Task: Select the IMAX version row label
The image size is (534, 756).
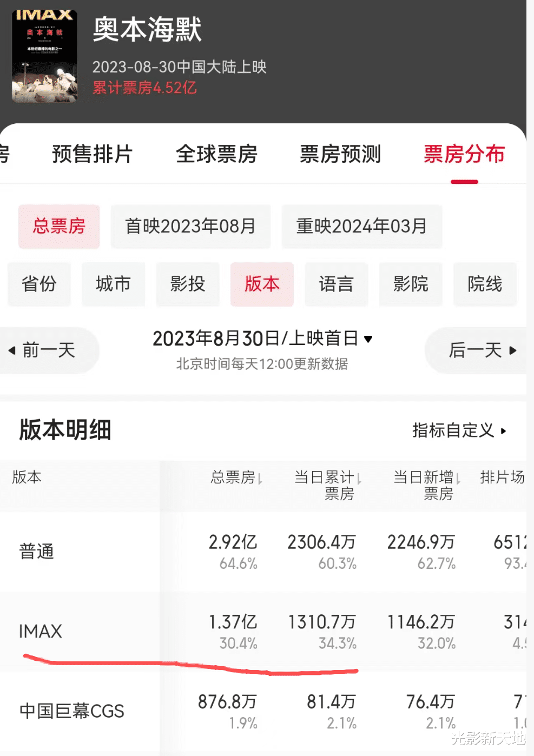Action: pos(41,631)
